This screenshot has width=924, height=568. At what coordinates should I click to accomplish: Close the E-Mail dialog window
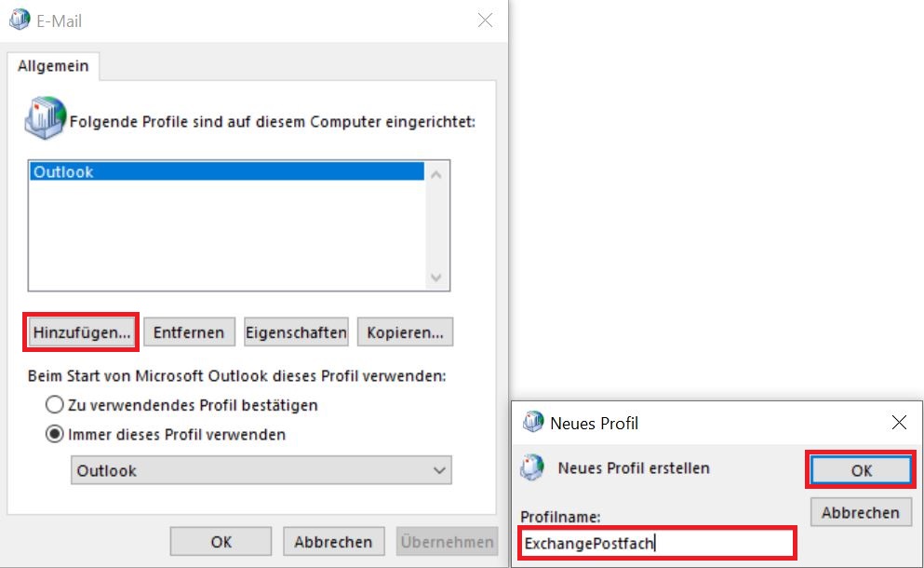(485, 20)
